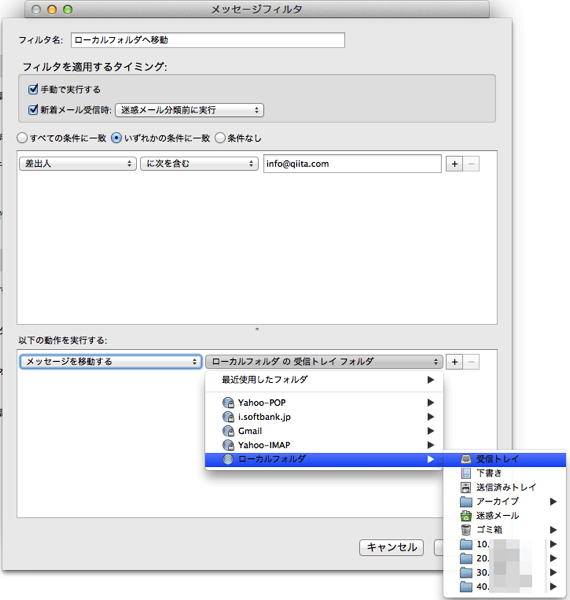The height and width of the screenshot is (600, 570).
Task: Click the folder icon beside 40.
Action: (466, 586)
